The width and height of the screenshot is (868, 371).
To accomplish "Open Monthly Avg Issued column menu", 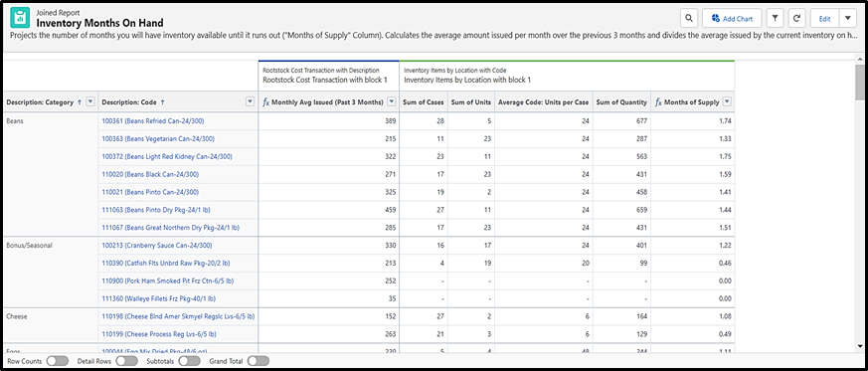I will point(392,101).
